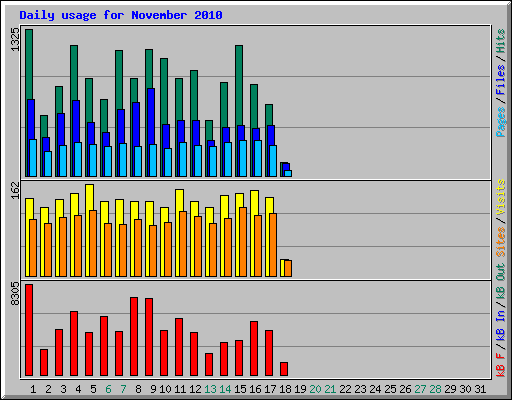Select the day 8 label on the x-axis
The height and width of the screenshot is (400, 512).
pyautogui.click(x=138, y=389)
